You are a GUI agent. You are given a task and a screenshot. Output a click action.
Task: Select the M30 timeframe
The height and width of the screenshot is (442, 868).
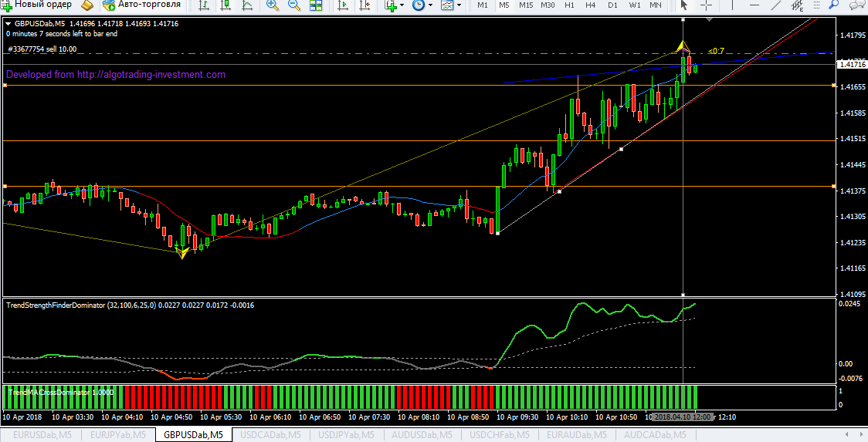pyautogui.click(x=548, y=5)
